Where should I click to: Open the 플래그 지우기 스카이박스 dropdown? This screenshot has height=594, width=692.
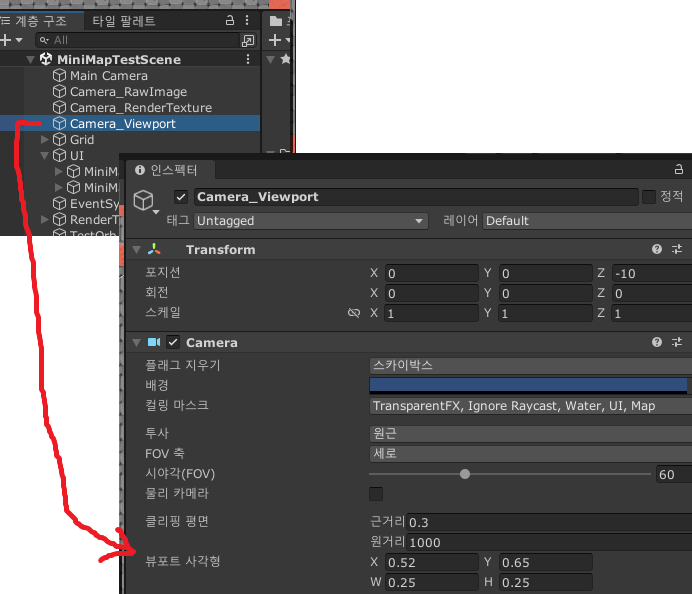click(x=531, y=365)
